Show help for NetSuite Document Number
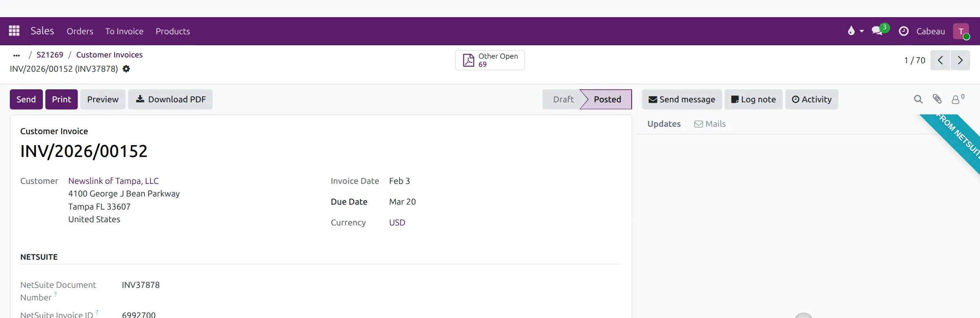The height and width of the screenshot is (318, 980). [56, 294]
